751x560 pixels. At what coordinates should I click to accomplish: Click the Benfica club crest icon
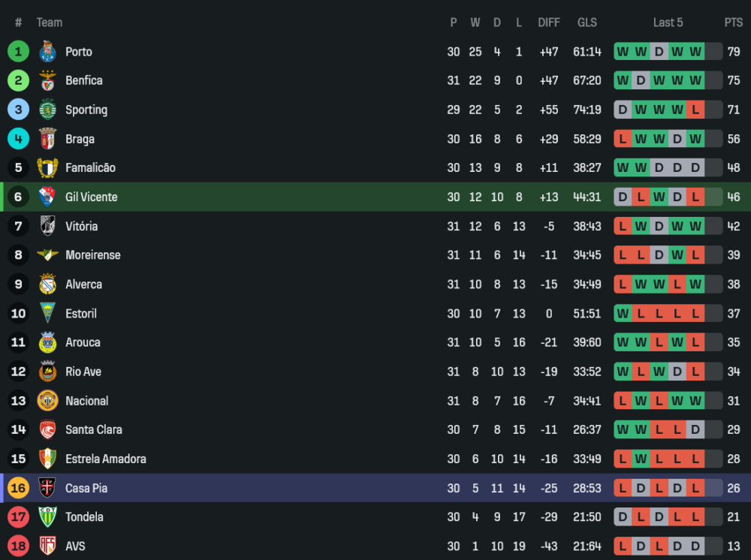coord(47,80)
